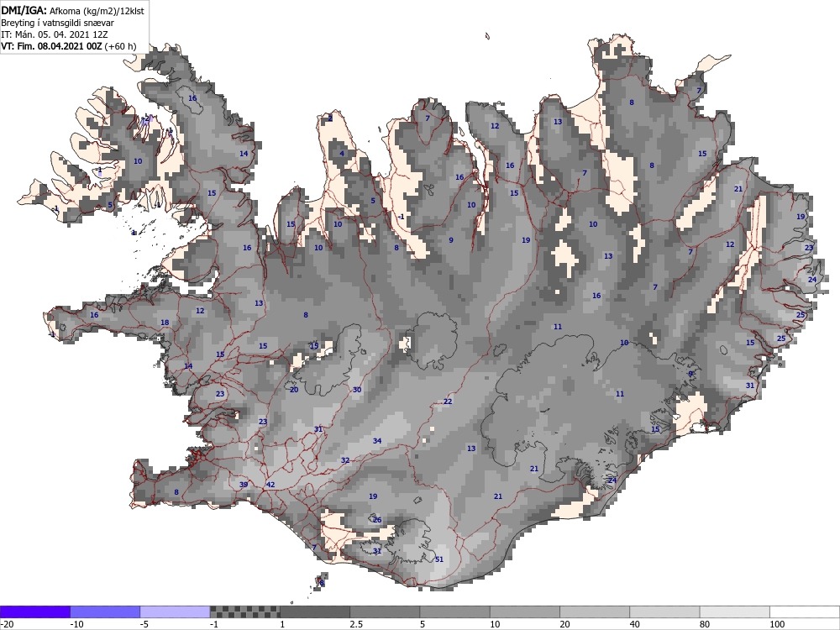Click the 'DMI/IGA: Afkoma (kg/m2)/12klst' title line
840x630 pixels.
[72, 10]
